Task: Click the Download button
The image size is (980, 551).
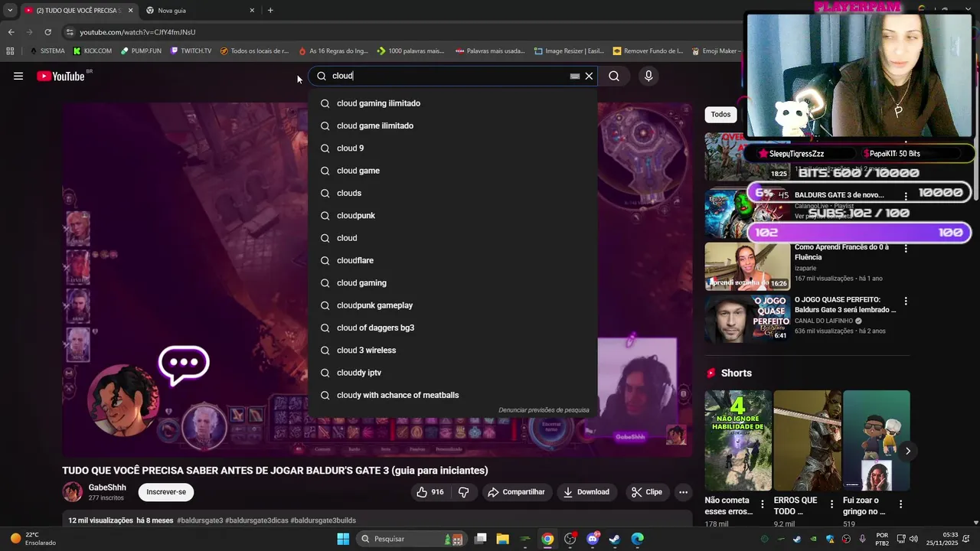Action: (586, 492)
